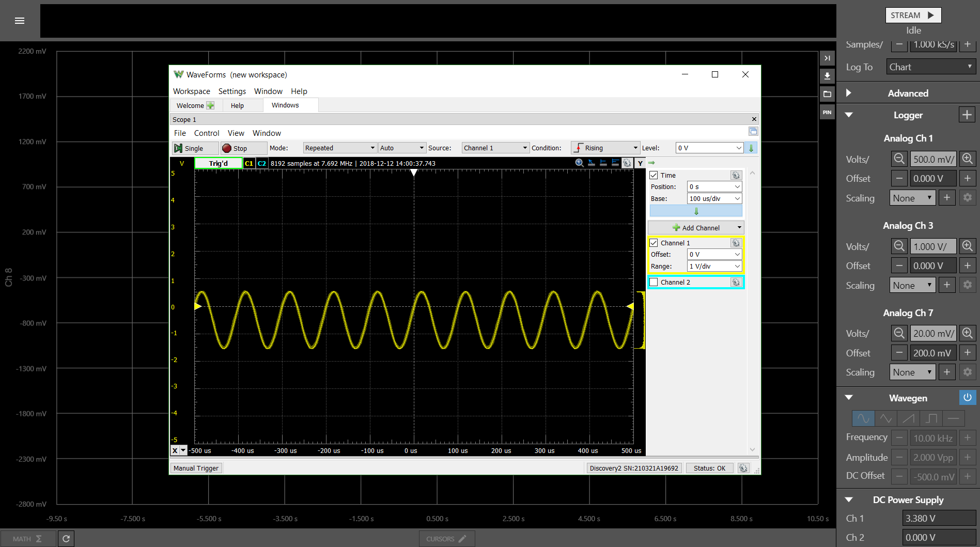Open Scaling None dropdown for Analog Ch 7

click(x=912, y=372)
